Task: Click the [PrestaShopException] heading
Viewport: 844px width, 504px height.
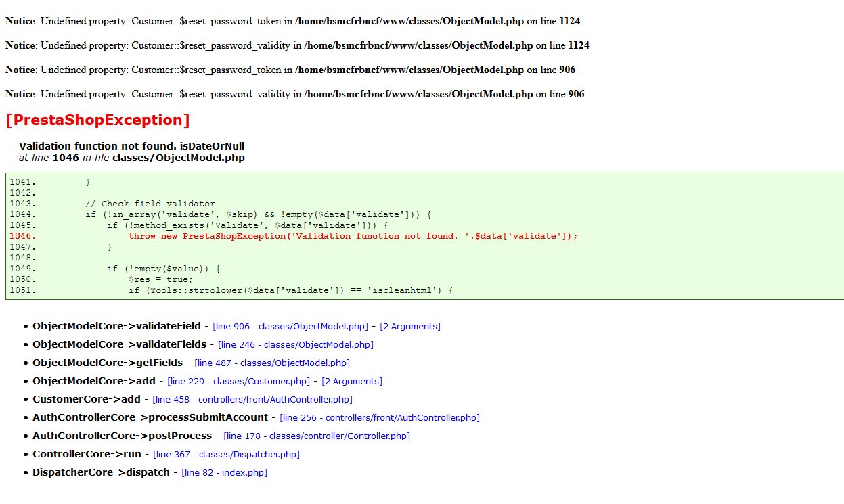Action: click(x=97, y=120)
